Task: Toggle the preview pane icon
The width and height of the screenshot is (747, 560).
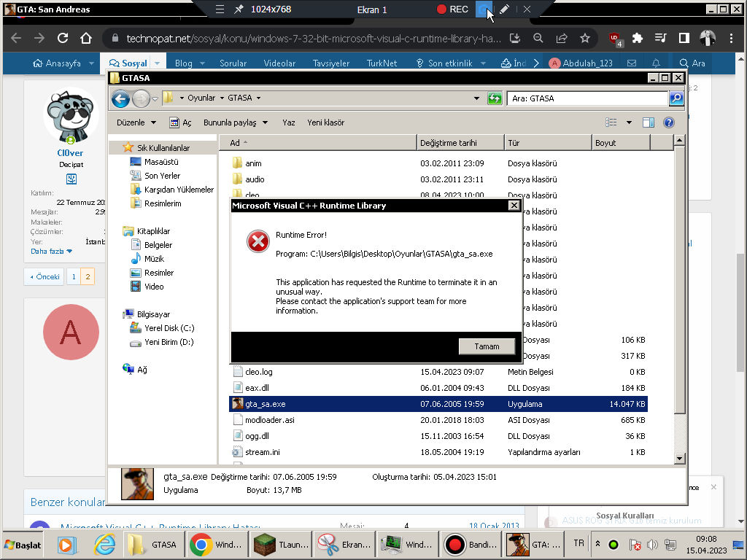Action: 648,122
